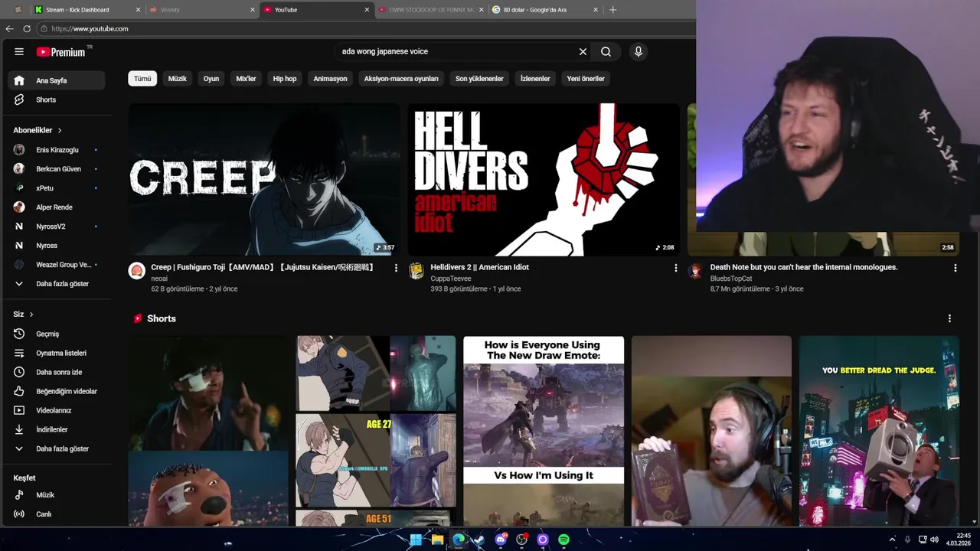980x551 pixels.
Task: Open CuppaTeevee channel link
Action: [450, 279]
